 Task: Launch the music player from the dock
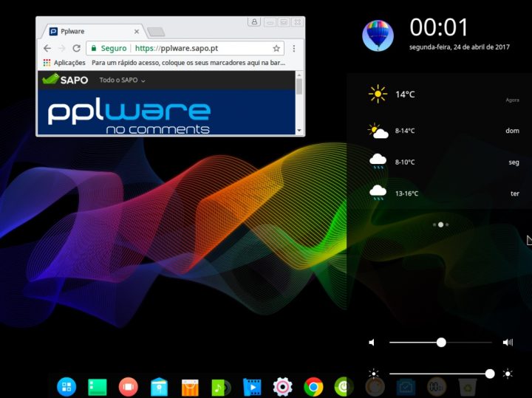(x=221, y=386)
